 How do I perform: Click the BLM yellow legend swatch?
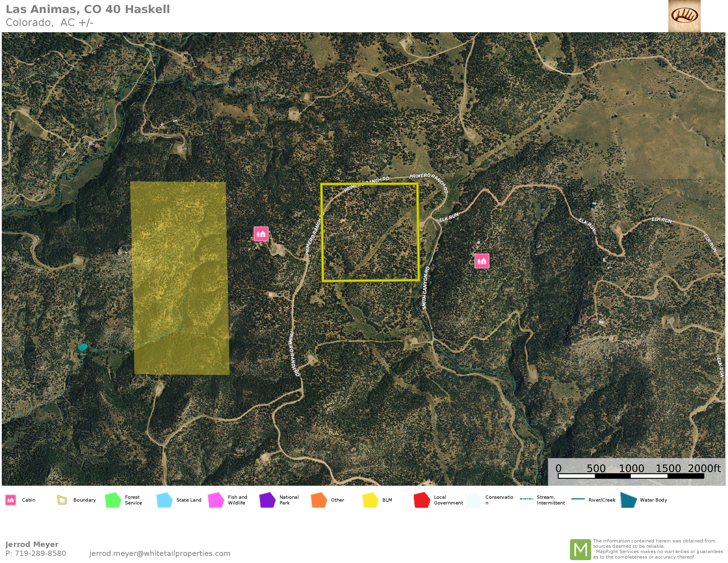(x=370, y=500)
